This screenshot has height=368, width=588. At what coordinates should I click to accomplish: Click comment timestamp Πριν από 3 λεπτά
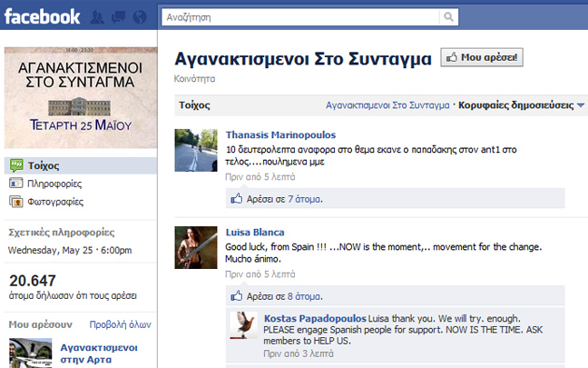click(x=299, y=353)
